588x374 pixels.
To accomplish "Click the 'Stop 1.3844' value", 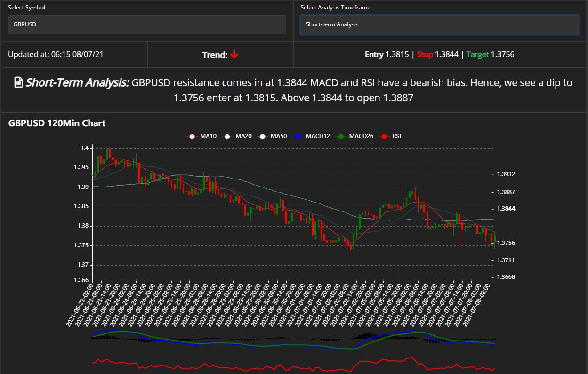I will click(x=437, y=54).
